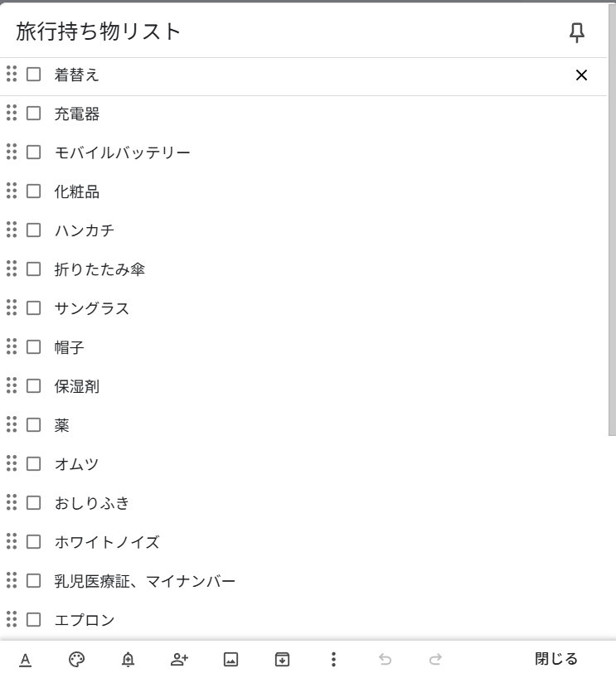The width and height of the screenshot is (616, 678).
Task: Add a reminder bell to note
Action: point(128,660)
